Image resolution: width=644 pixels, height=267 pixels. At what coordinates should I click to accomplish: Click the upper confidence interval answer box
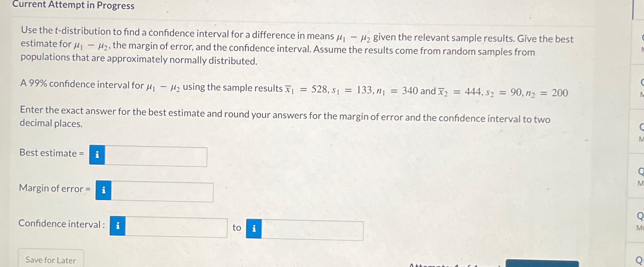(313, 230)
